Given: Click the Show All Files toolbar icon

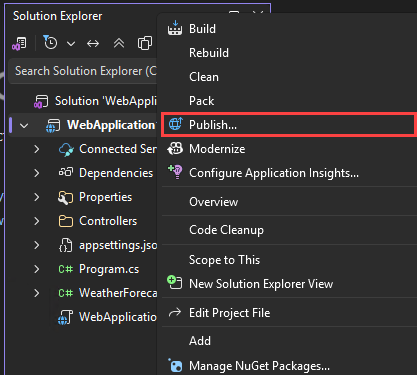Looking at the screenshot, I should pos(145,43).
